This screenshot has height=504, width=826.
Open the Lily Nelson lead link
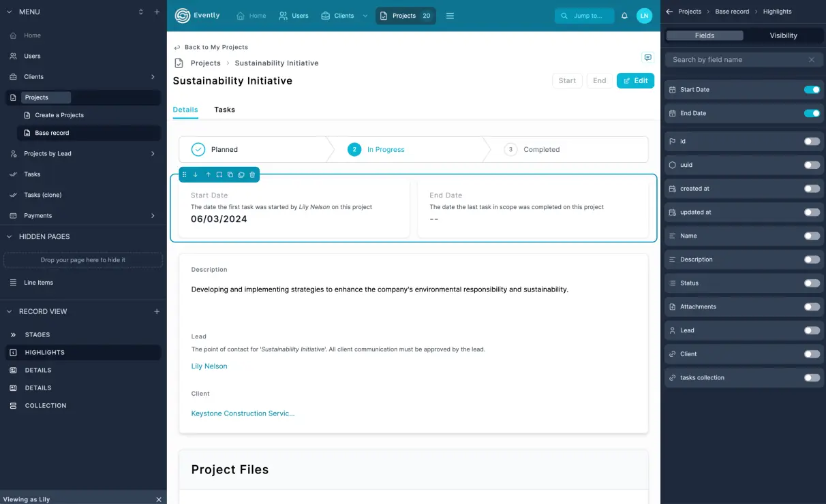tap(209, 366)
